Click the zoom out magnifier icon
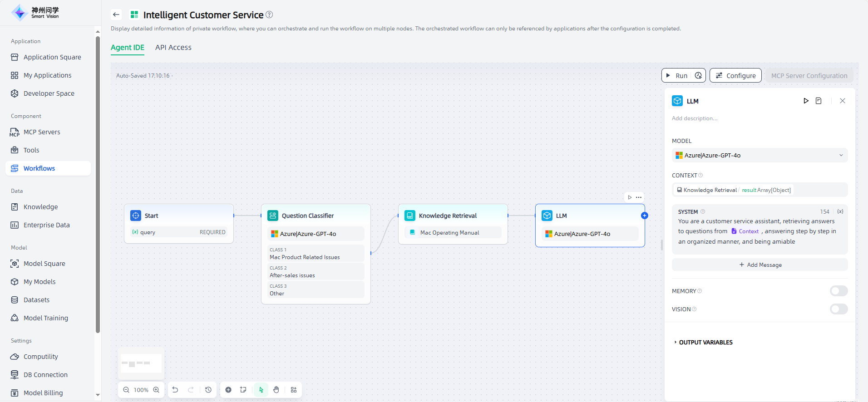Viewport: 868px width, 402px height. (126, 390)
